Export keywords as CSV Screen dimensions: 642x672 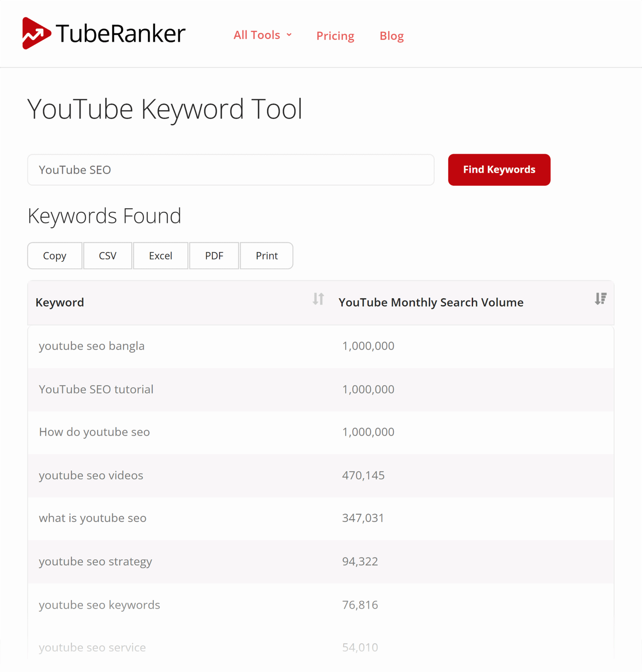[x=108, y=255]
